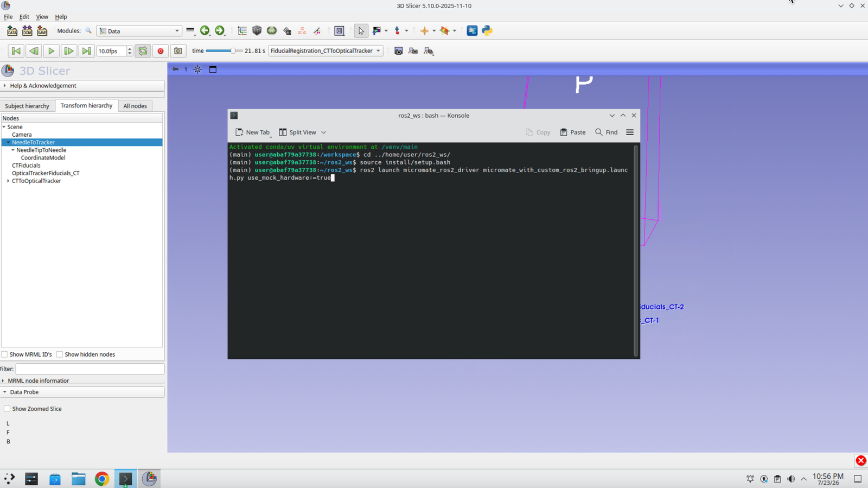Open the File menu
868x488 pixels.
(8, 17)
